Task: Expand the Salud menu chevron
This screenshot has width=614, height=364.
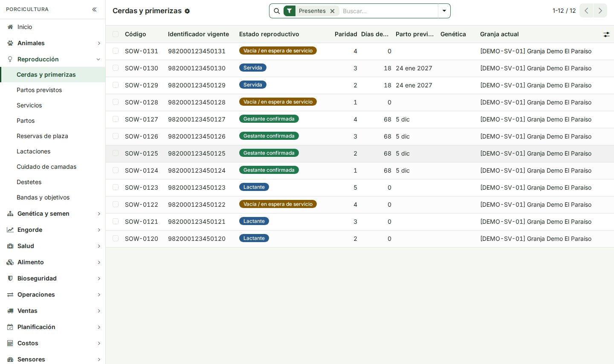Action: pyautogui.click(x=99, y=246)
